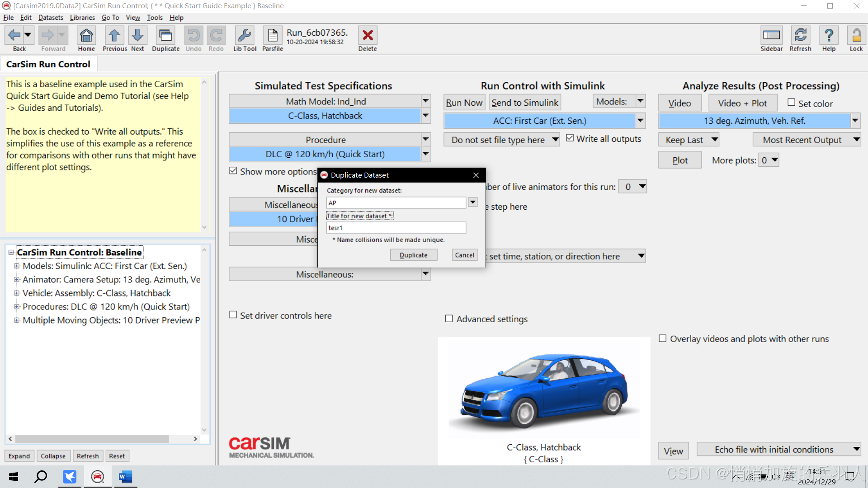Open the Datasets menu
Image resolution: width=868 pixels, height=488 pixels.
[51, 18]
